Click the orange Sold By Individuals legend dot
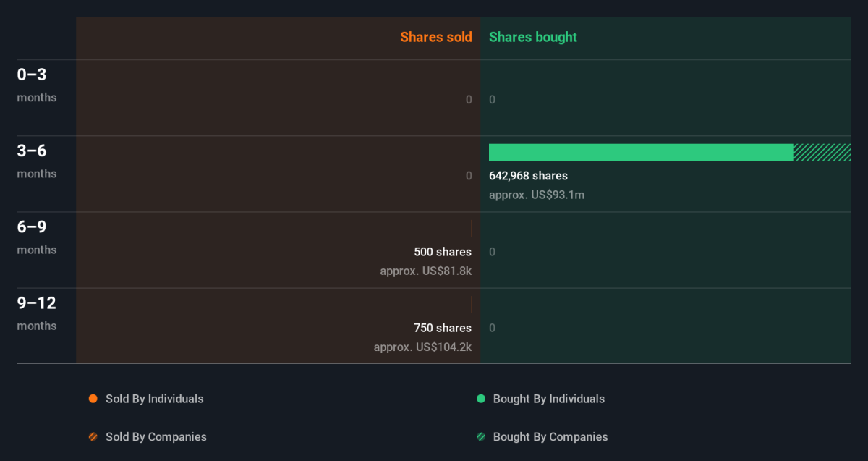The width and height of the screenshot is (868, 461). (x=93, y=399)
